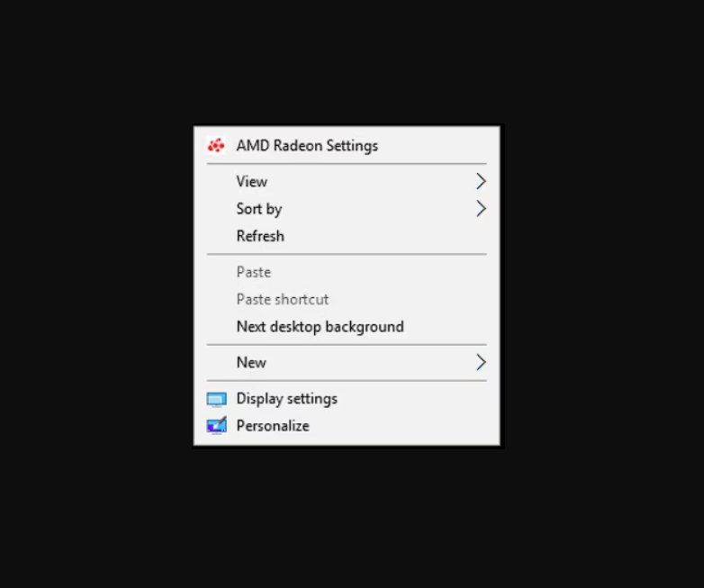The image size is (704, 588).
Task: Refresh the desktop from the menu
Action: tap(260, 236)
